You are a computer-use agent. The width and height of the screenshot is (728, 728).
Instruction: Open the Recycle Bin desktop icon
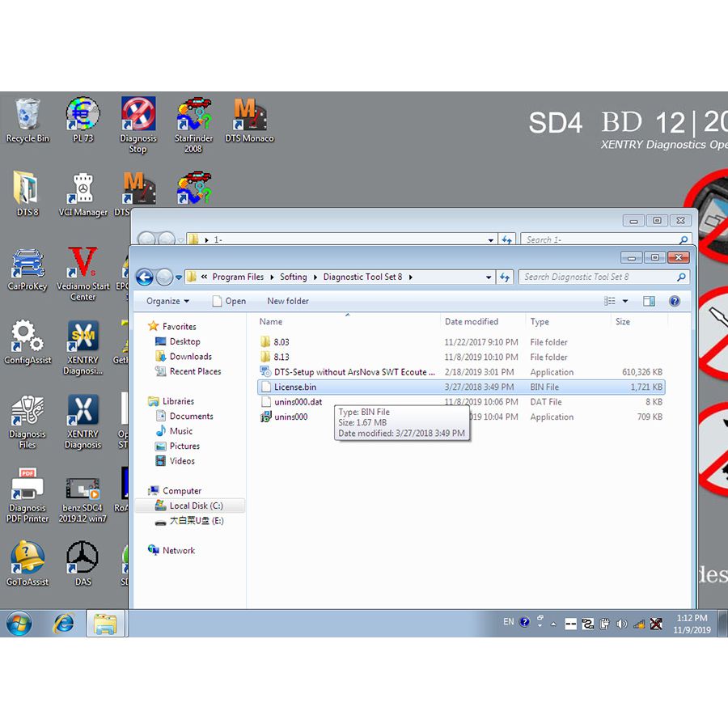pos(28,118)
